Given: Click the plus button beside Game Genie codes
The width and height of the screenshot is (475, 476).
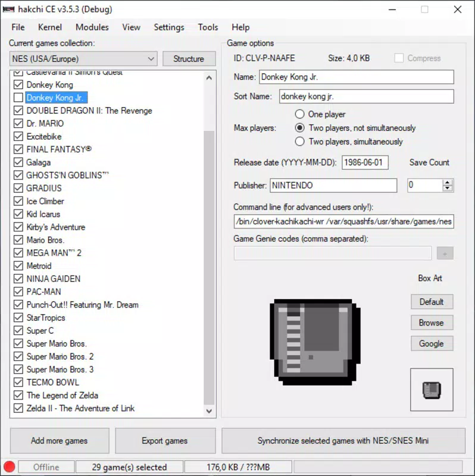Looking at the screenshot, I should coord(445,253).
